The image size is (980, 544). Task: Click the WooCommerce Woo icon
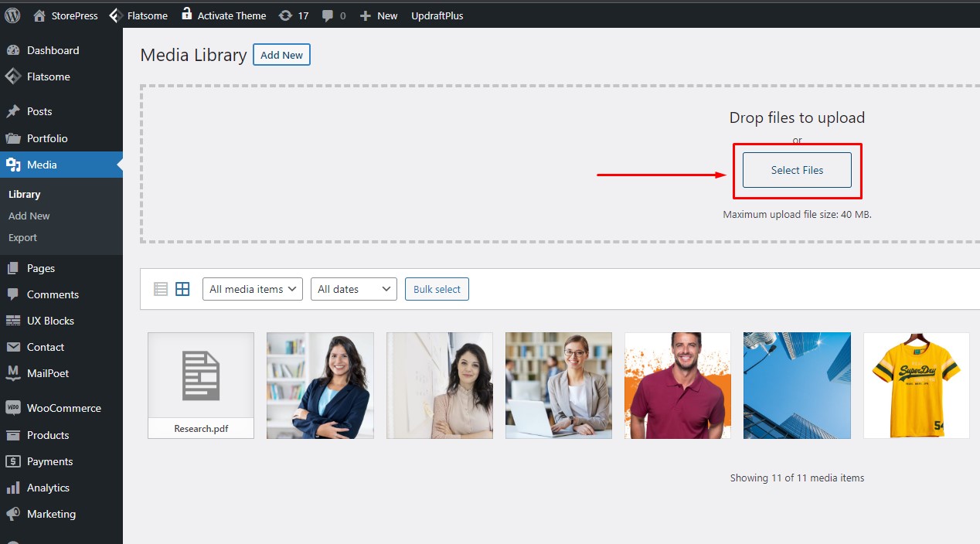click(x=13, y=408)
